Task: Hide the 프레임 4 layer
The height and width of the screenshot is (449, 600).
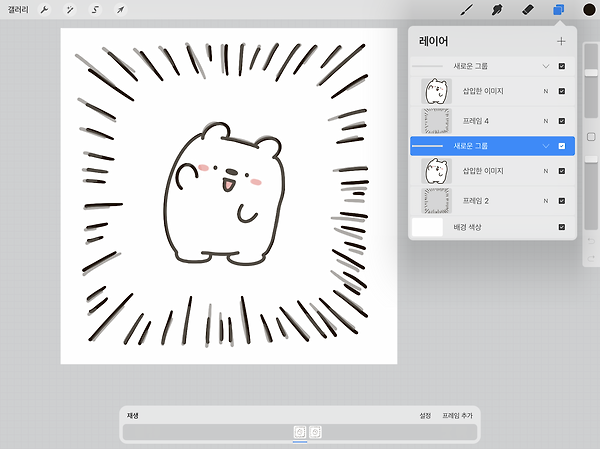Action: tap(562, 121)
